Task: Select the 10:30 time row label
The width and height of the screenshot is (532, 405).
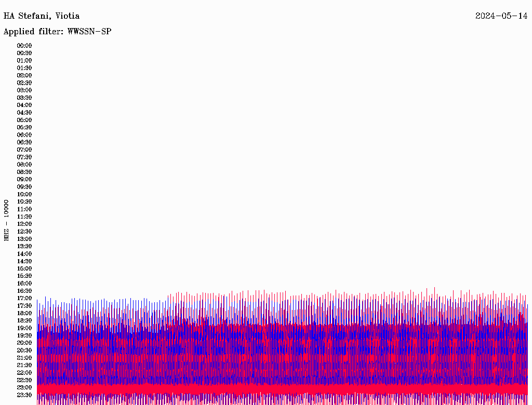Action: [x=24, y=202]
